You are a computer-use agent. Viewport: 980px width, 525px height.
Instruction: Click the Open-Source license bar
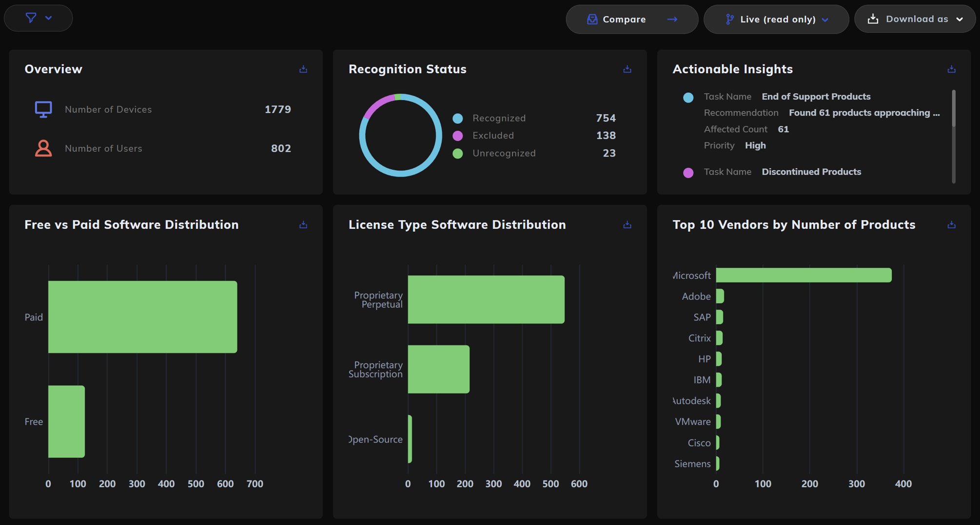(x=410, y=439)
